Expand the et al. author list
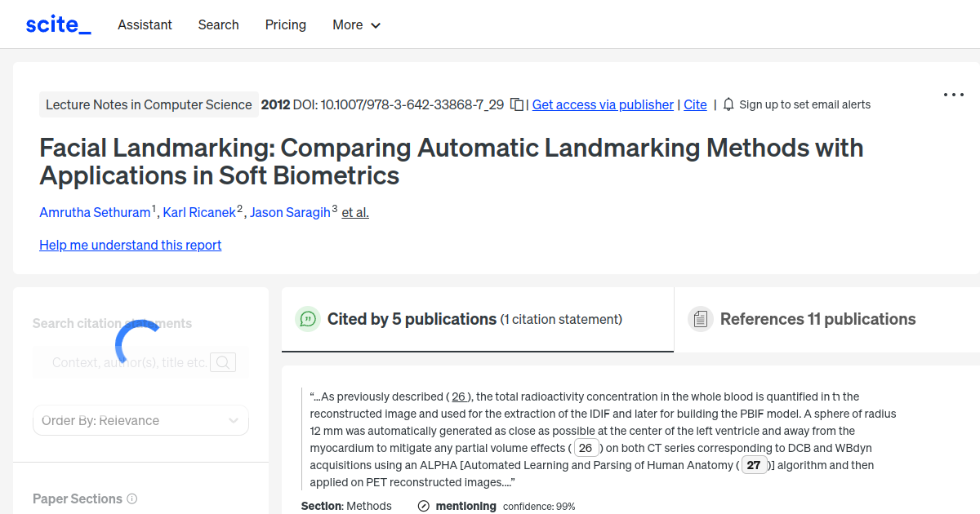 (x=354, y=212)
